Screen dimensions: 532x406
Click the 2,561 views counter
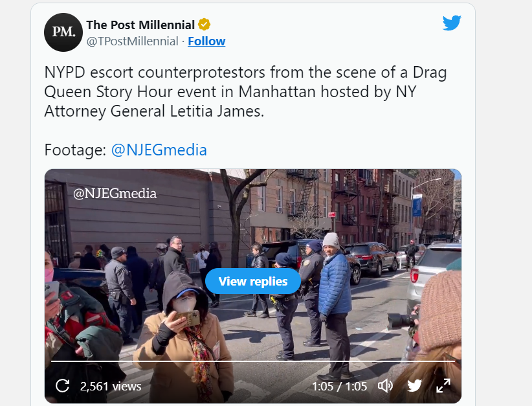coord(111,387)
